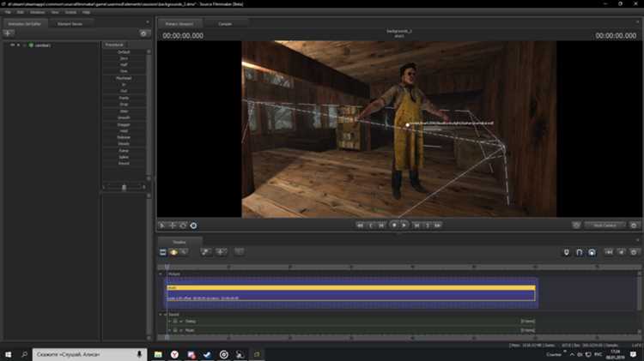Apply the Default procedural preset
The height and width of the screenshot is (361, 644).
tap(124, 52)
